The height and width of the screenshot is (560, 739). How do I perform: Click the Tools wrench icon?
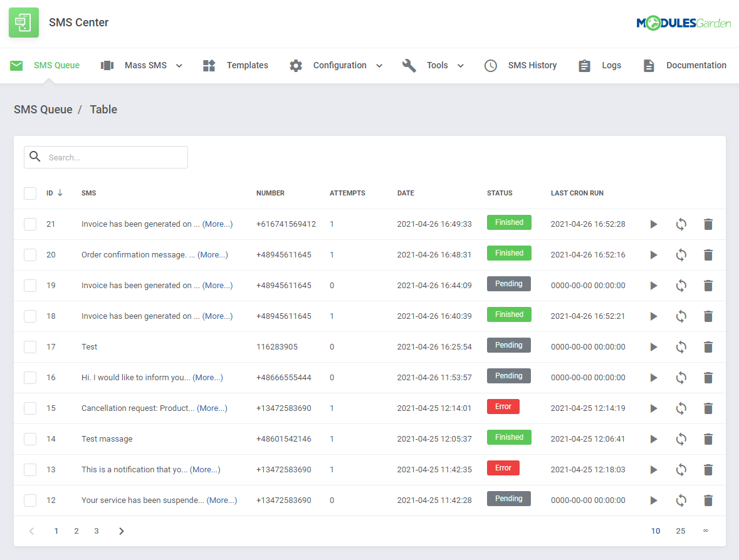point(409,65)
